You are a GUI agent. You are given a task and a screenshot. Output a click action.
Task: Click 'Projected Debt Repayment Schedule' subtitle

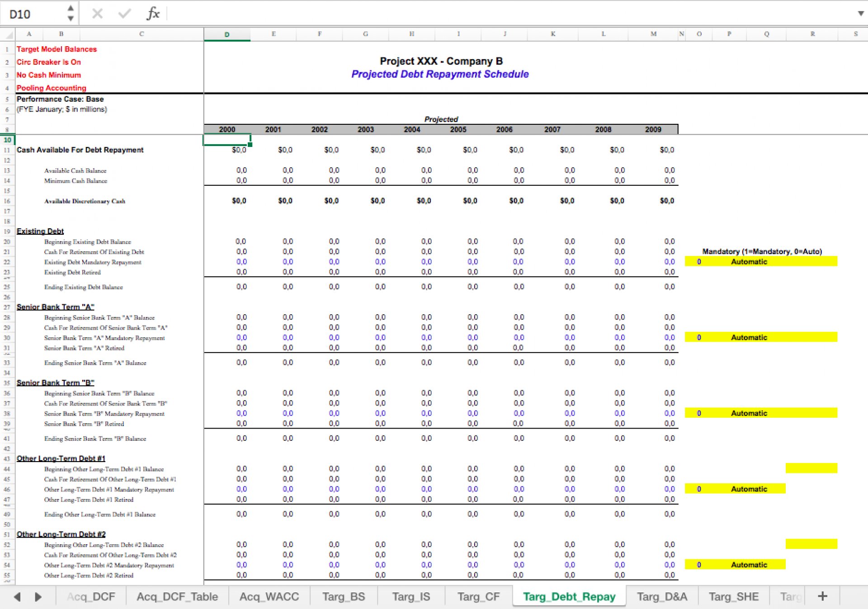click(440, 74)
